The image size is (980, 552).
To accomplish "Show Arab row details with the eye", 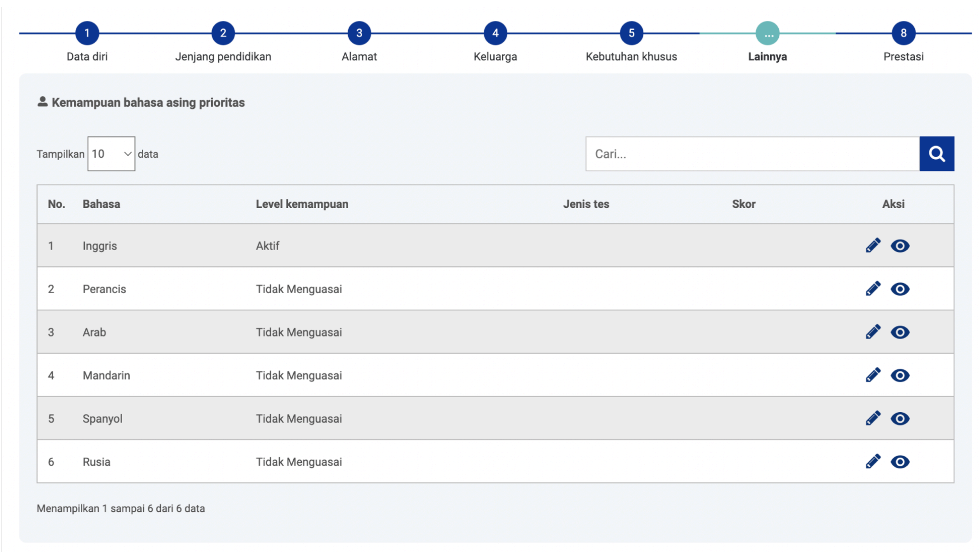I will pyautogui.click(x=900, y=332).
